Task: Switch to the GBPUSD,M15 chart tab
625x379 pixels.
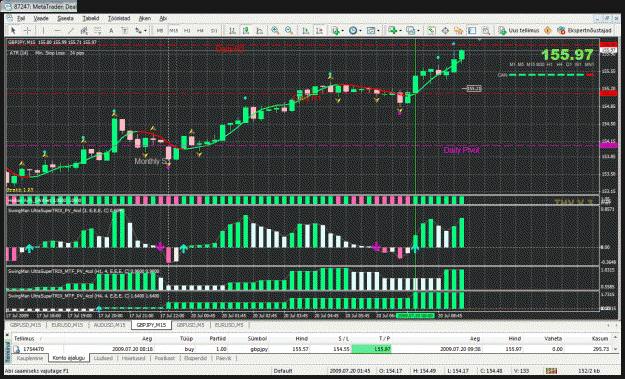Action: 26,325
